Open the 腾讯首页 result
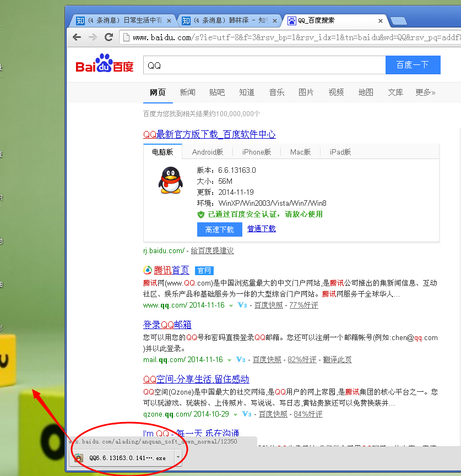This screenshot has width=461, height=476. point(172,270)
